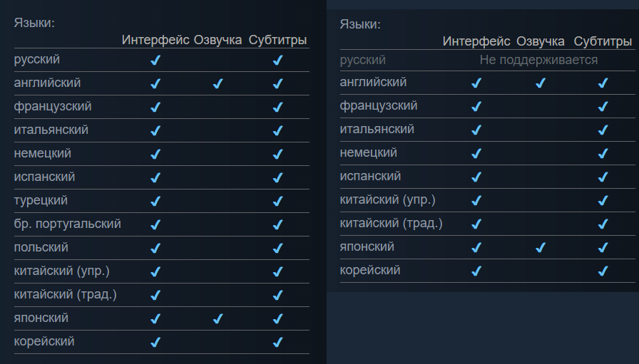Click the Brazilian Portuguese interface checkmark
The width and height of the screenshot is (639, 364).
click(155, 225)
